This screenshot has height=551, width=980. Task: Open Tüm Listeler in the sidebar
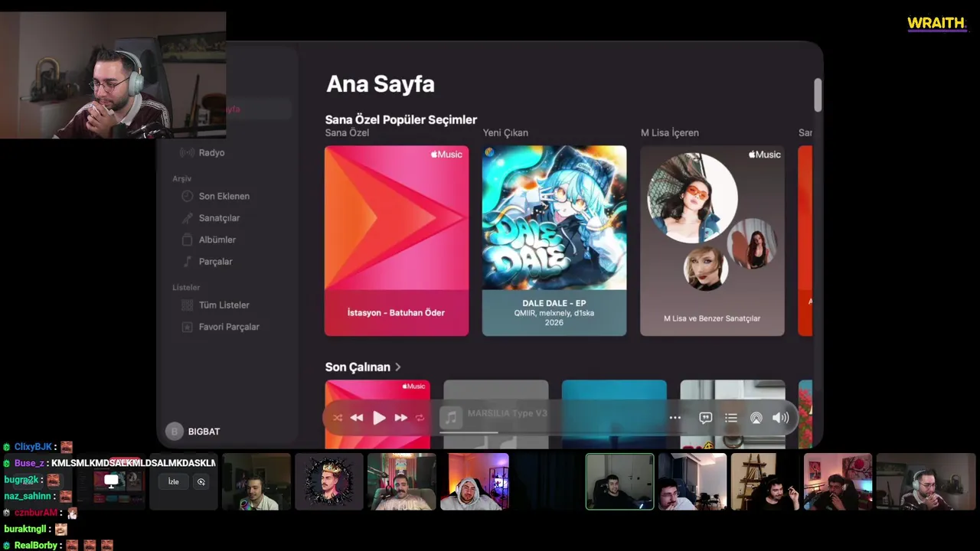(224, 305)
